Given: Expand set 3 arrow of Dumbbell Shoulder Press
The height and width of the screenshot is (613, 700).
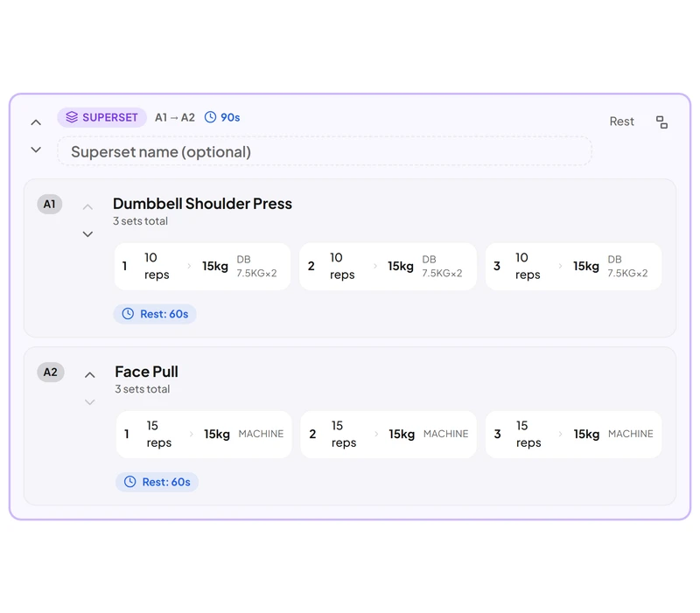Looking at the screenshot, I should 560,266.
